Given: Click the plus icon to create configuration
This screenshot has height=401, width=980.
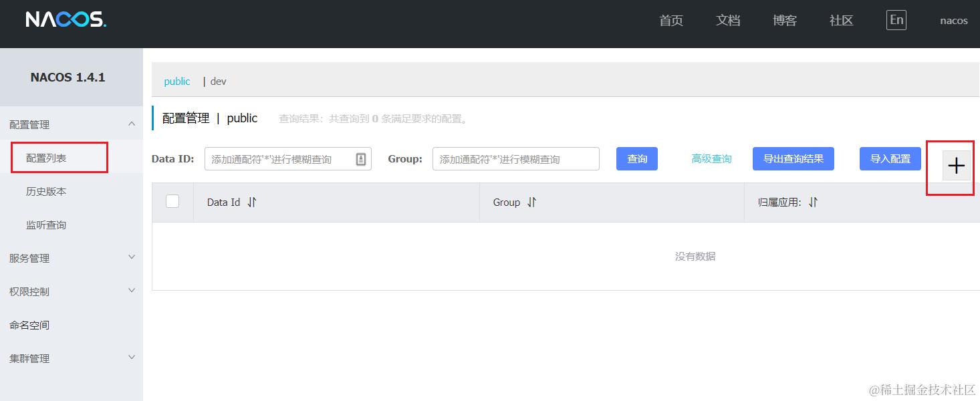Looking at the screenshot, I should point(957,166).
